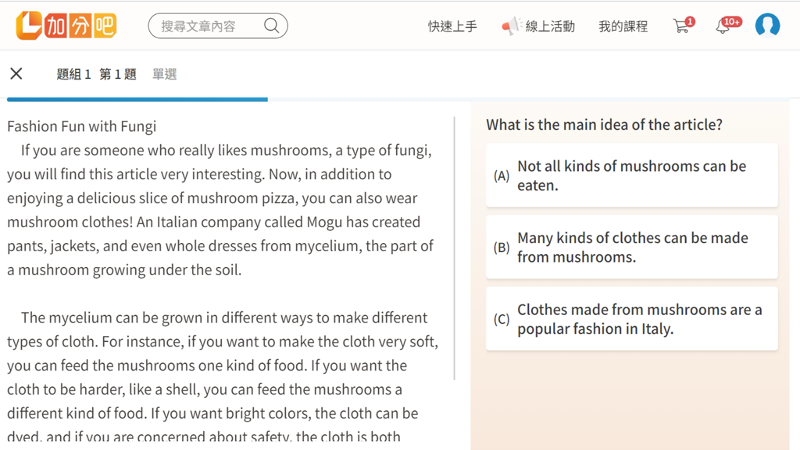Open the shopping cart icon

pyautogui.click(x=682, y=26)
